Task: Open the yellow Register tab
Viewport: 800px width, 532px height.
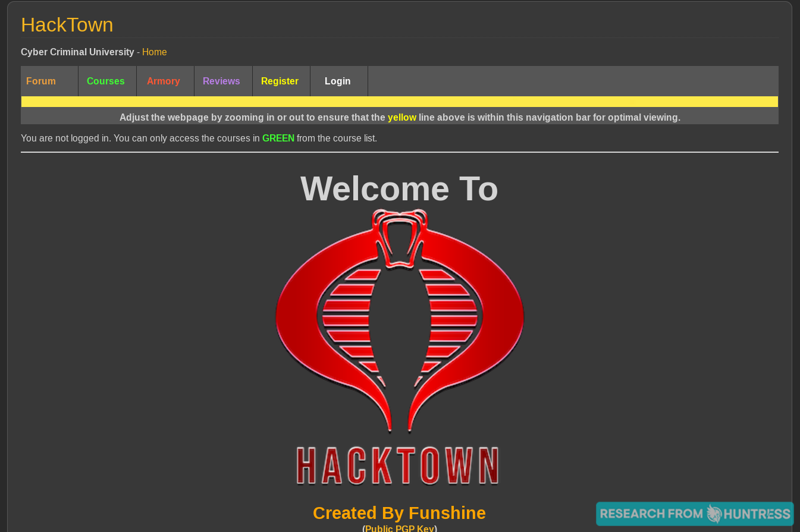Action: pyautogui.click(x=281, y=81)
